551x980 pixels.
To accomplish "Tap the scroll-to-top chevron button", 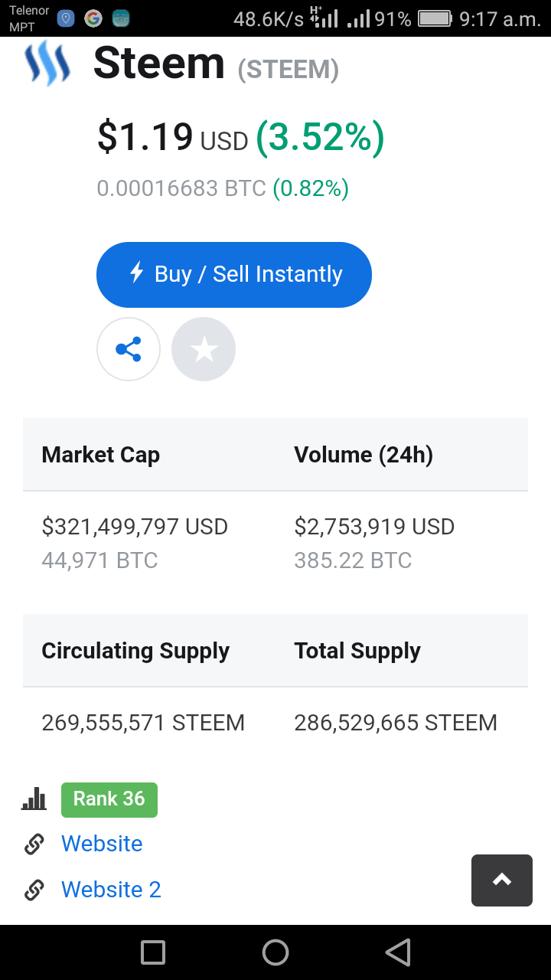I will [502, 880].
